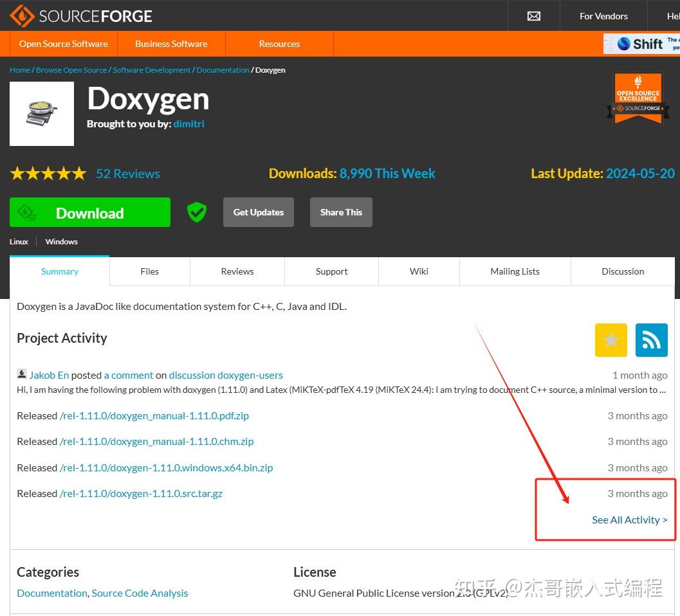Toggle favorite with the yellow star icon
The width and height of the screenshot is (680, 616).
tap(611, 340)
